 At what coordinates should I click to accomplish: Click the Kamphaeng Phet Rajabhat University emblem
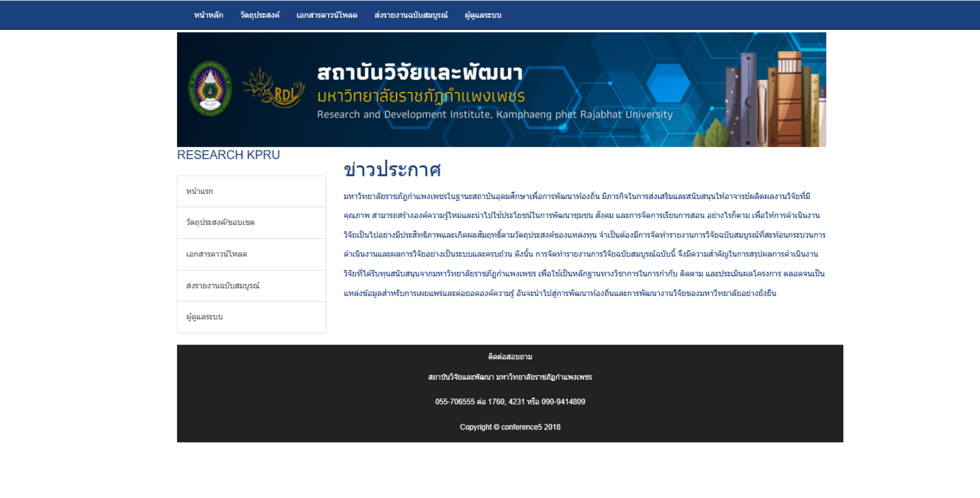(x=210, y=88)
